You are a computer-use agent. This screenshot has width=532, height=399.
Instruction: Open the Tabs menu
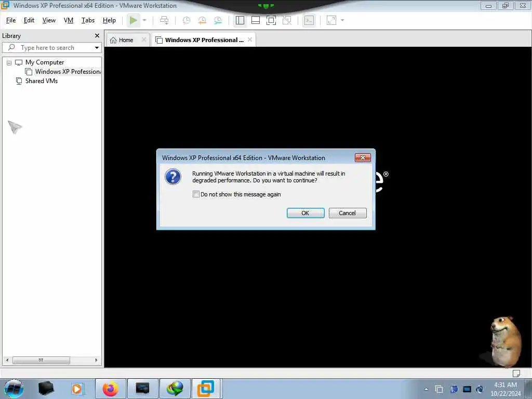[x=88, y=20]
